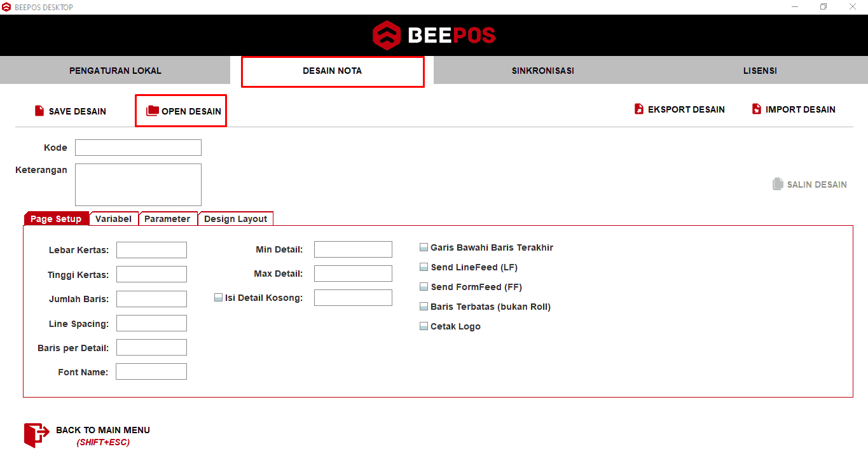Enable Garis Bawahi Baris Terakhir checkbox
868x458 pixels.
424,247
